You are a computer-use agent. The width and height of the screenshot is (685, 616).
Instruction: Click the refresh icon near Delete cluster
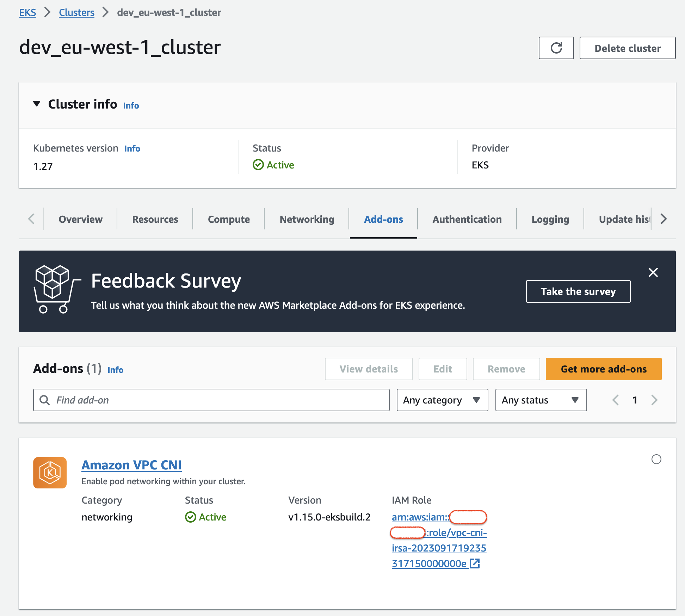(556, 48)
